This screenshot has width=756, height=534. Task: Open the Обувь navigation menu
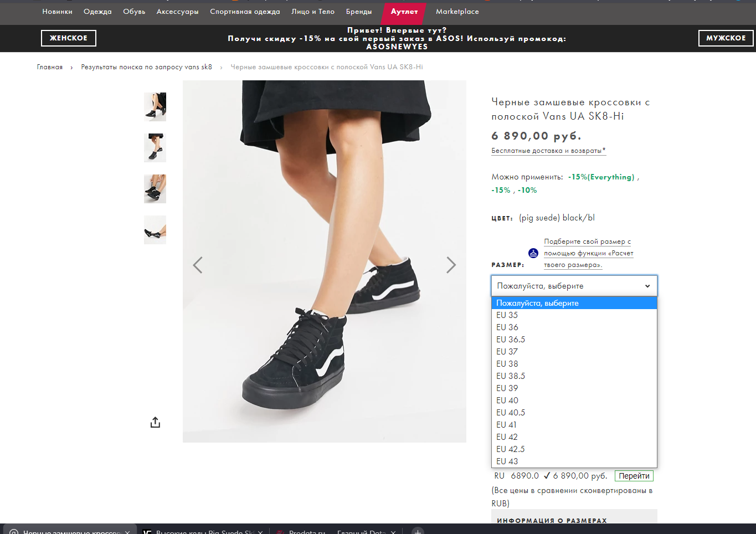[134, 12]
